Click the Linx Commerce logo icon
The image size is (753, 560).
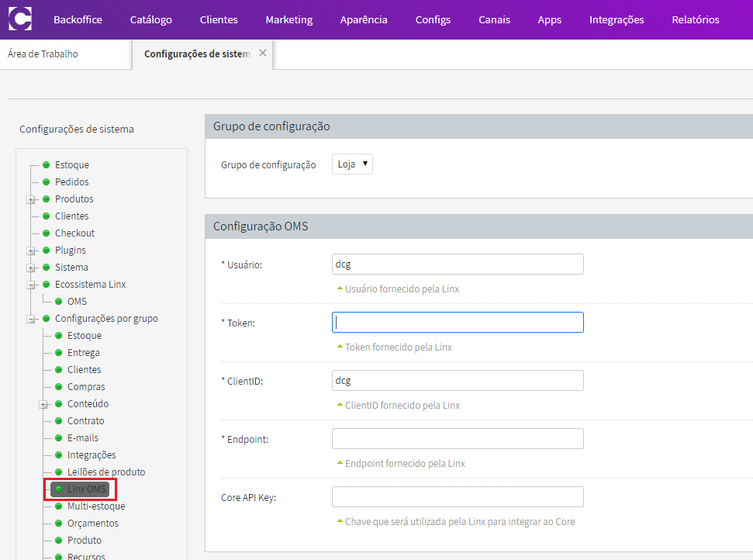(x=20, y=19)
